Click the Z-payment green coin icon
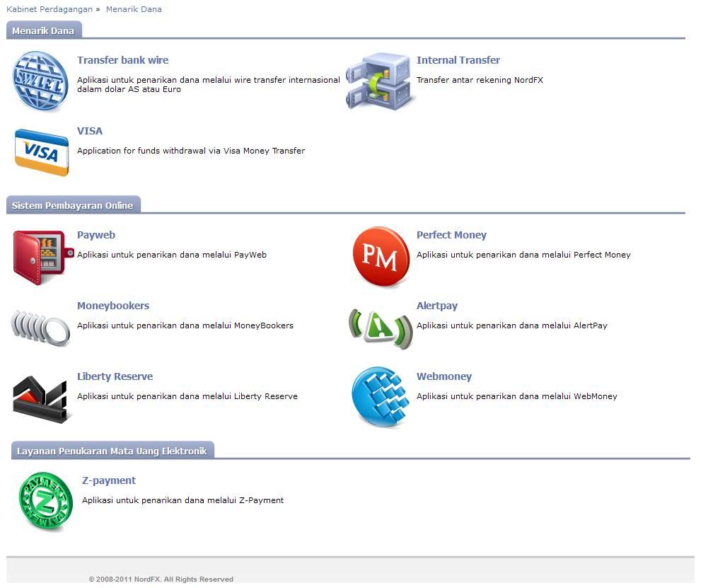The image size is (708, 588). 46,501
